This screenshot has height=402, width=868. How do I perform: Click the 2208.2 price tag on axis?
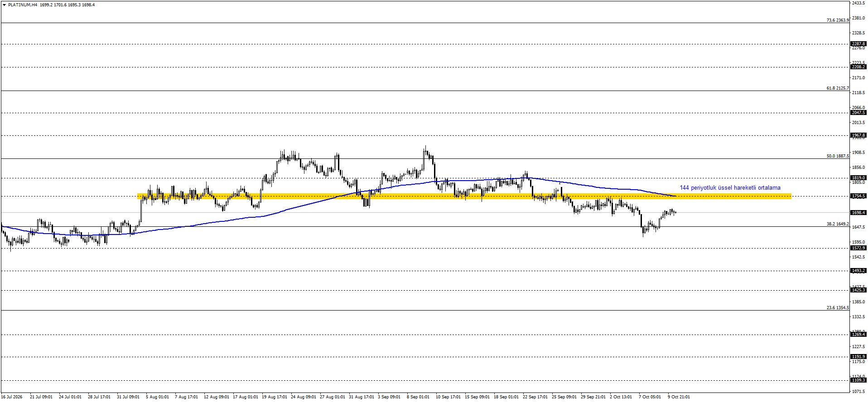click(x=858, y=67)
